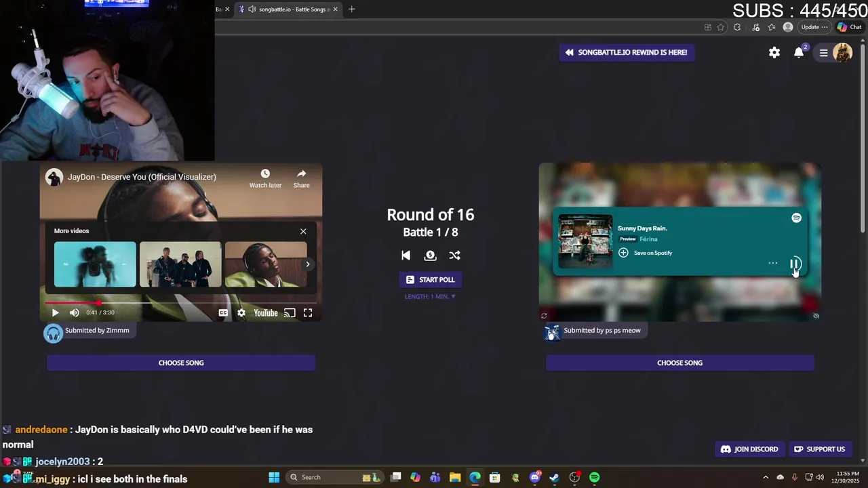Open a new browser tab
Image resolution: width=868 pixels, height=488 pixels.
click(351, 9)
